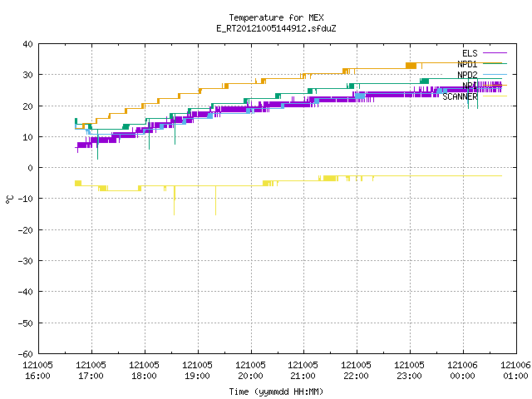Screen dimensions: 532x399
Task: Click the y-axis value -10
Action: [26, 199]
